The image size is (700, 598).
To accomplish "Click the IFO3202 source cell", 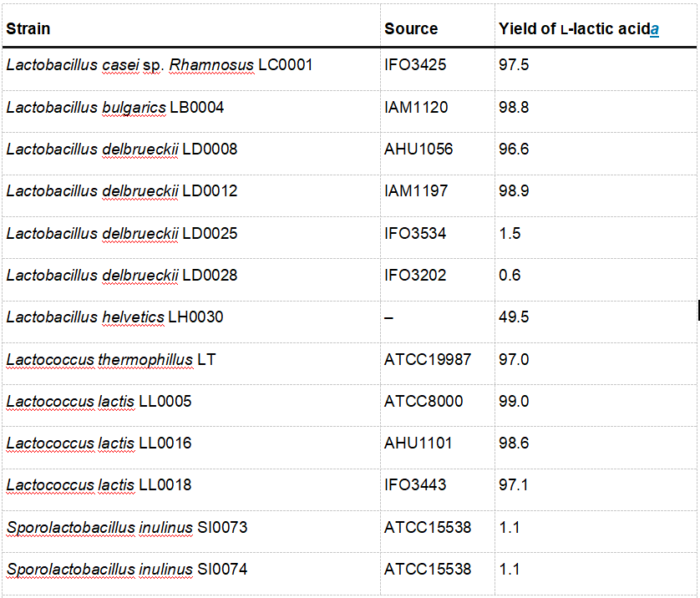I will pyautogui.click(x=415, y=275).
